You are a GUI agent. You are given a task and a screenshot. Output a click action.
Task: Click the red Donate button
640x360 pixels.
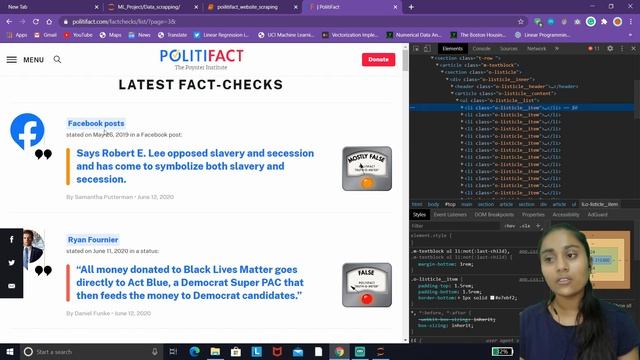click(x=378, y=60)
